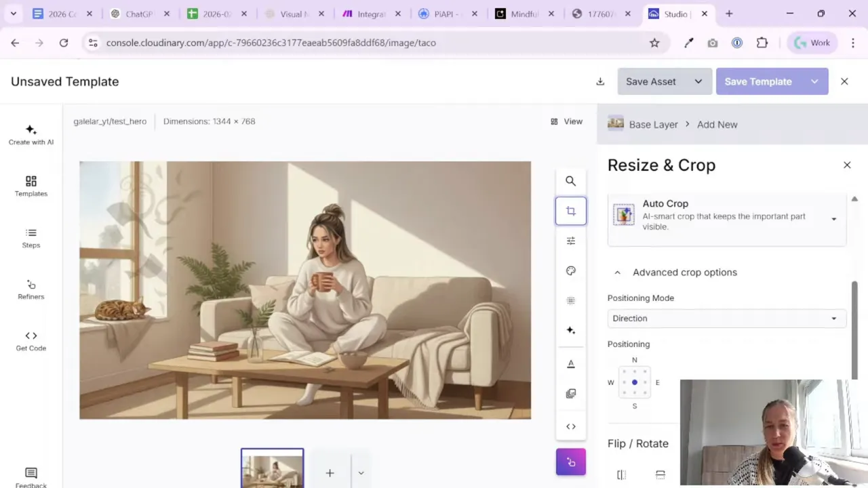Open the text overlay tool
The image size is (868, 488).
coord(571,364)
